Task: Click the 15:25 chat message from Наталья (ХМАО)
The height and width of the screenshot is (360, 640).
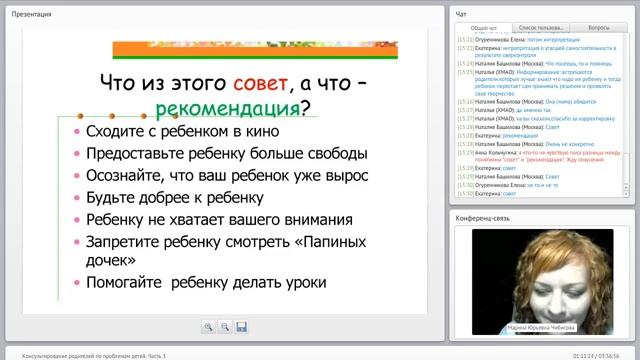Action: click(539, 82)
